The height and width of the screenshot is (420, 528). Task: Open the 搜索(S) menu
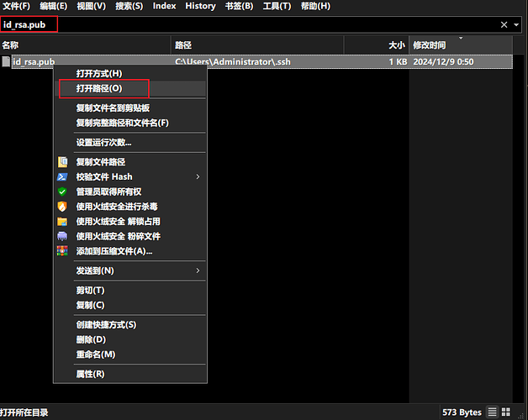129,6
